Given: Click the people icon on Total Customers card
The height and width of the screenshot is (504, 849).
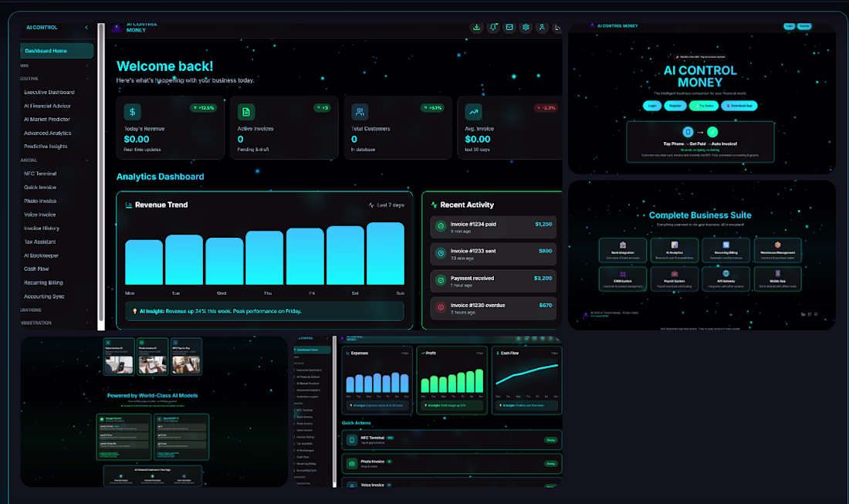Looking at the screenshot, I should (x=360, y=112).
